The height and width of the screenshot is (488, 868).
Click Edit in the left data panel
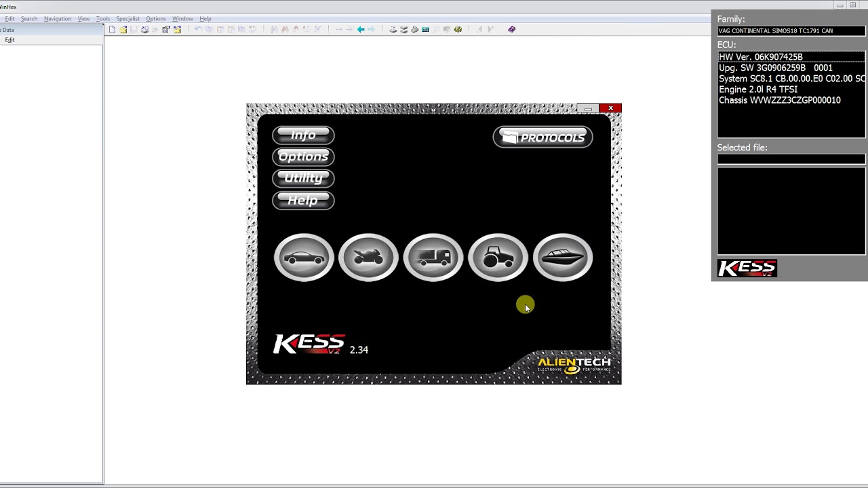coord(9,40)
